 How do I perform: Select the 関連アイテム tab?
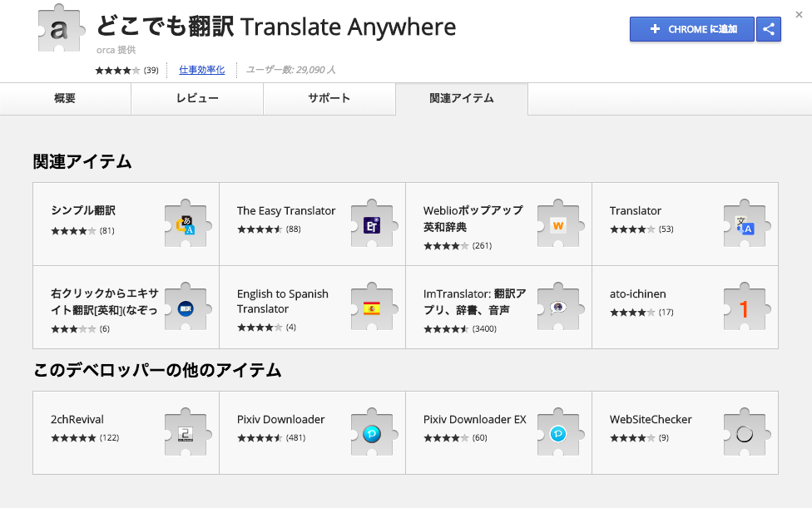click(x=462, y=98)
